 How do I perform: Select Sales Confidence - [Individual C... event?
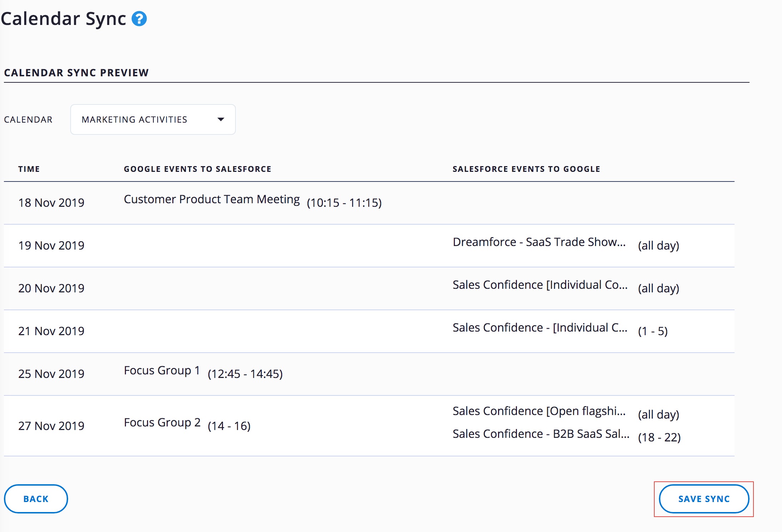pyautogui.click(x=540, y=328)
